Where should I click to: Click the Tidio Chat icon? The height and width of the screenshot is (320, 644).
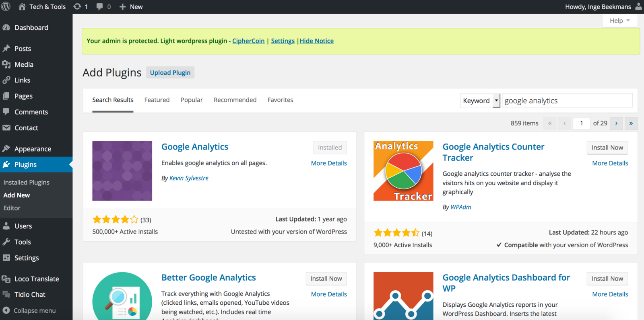[x=6, y=294]
